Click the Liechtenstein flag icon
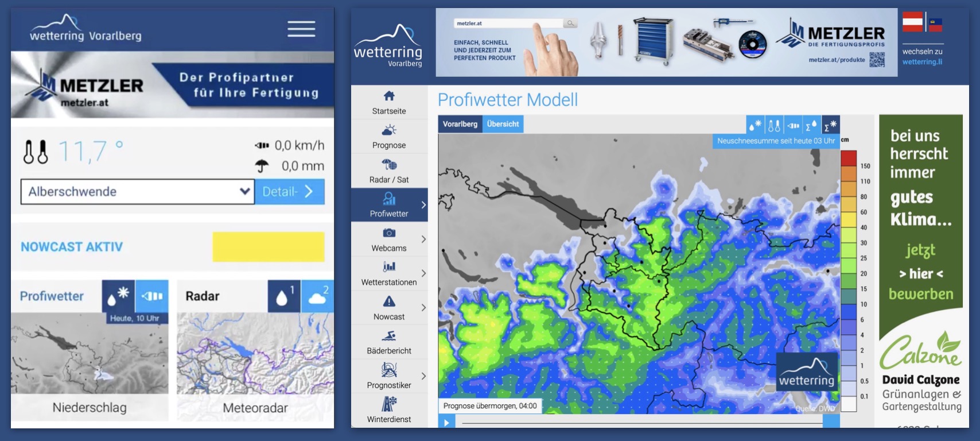The width and height of the screenshot is (980, 441). pos(935,25)
